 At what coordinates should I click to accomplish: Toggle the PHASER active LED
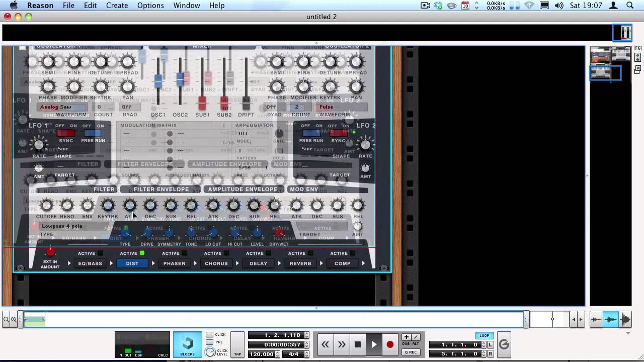pos(185,253)
